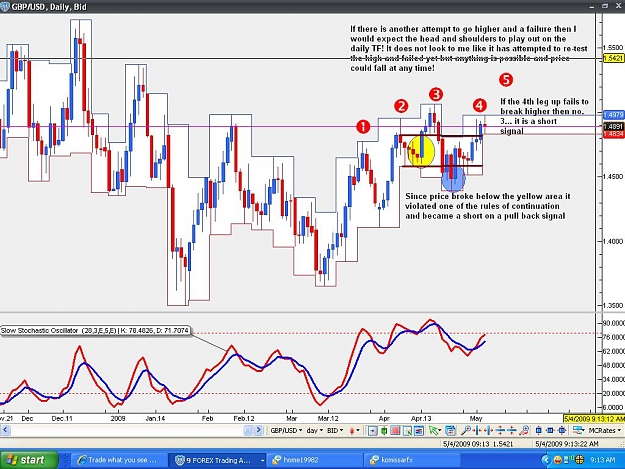Click the third blue candle alignment icon
The height and width of the screenshot is (469, 625).
[562, 431]
